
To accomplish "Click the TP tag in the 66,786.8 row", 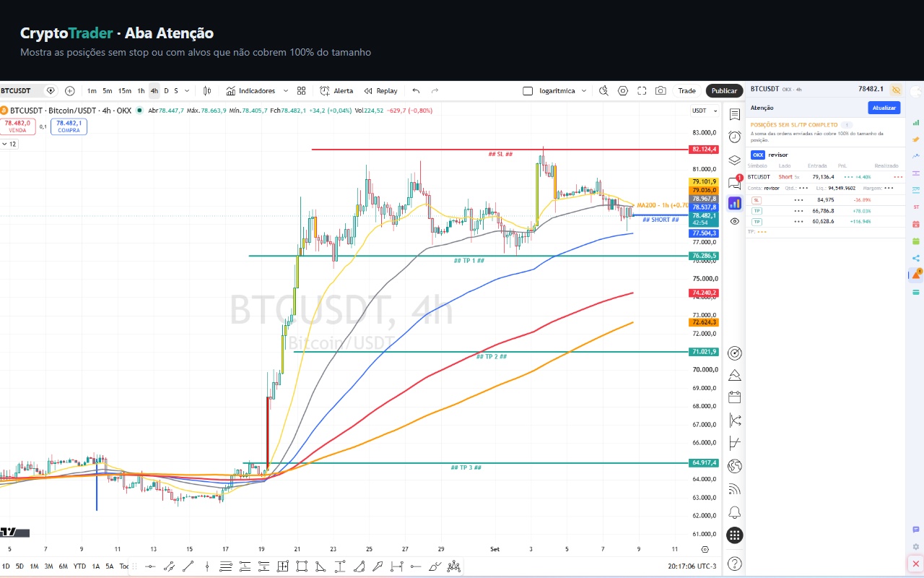I will tap(757, 211).
